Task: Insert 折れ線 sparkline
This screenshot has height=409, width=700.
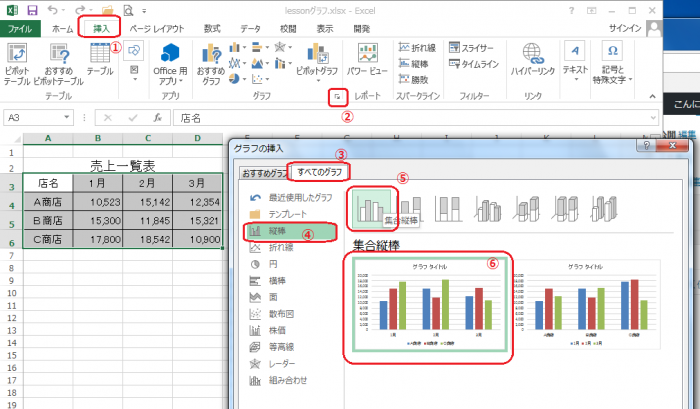Action: point(417,47)
